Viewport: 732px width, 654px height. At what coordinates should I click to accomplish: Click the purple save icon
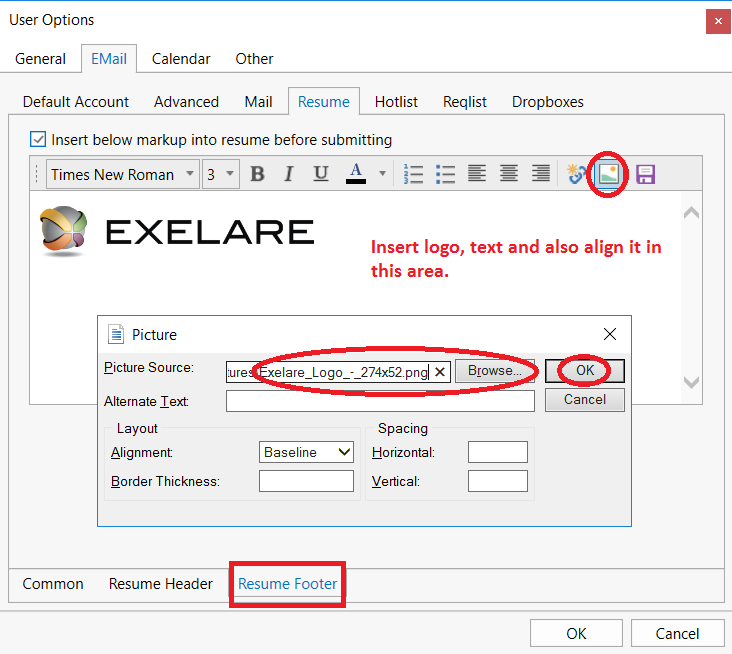pos(646,174)
